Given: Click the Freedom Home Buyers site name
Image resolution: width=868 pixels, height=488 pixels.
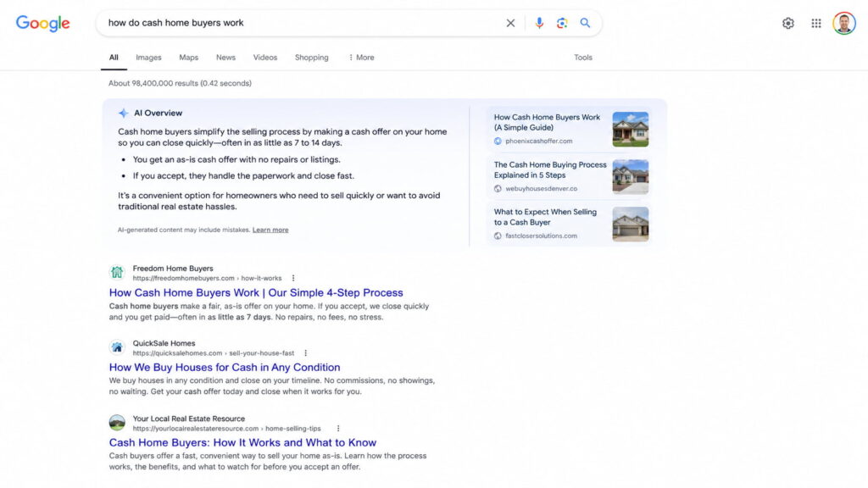Looking at the screenshot, I should (173, 269).
